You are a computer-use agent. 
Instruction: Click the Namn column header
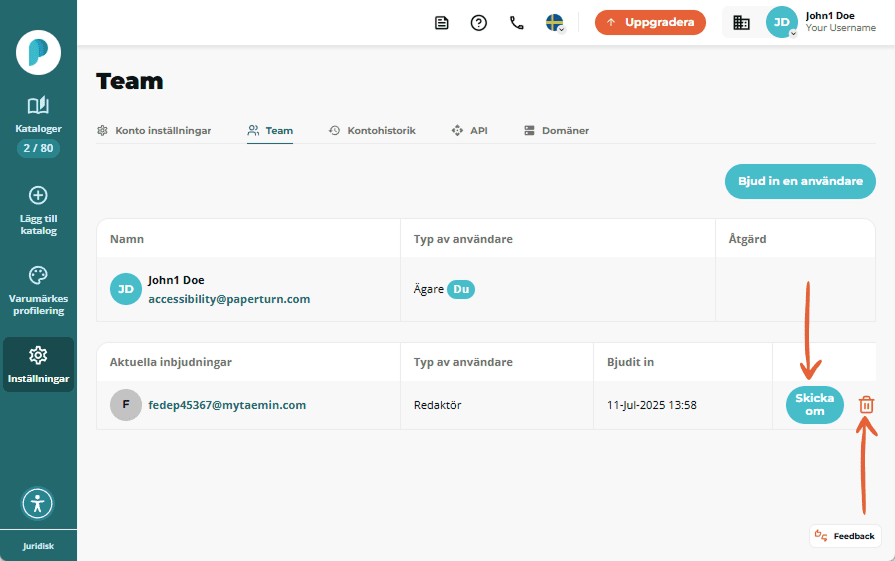coord(127,239)
